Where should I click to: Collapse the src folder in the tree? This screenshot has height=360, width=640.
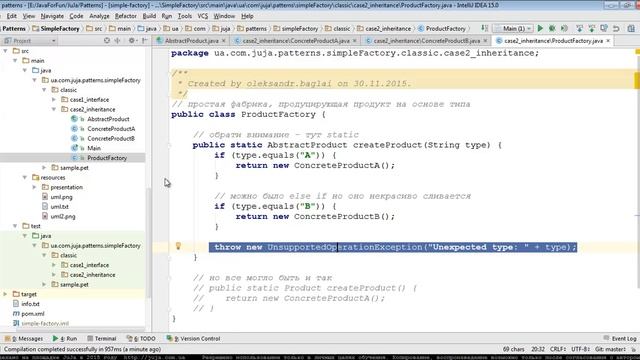coord(6,51)
